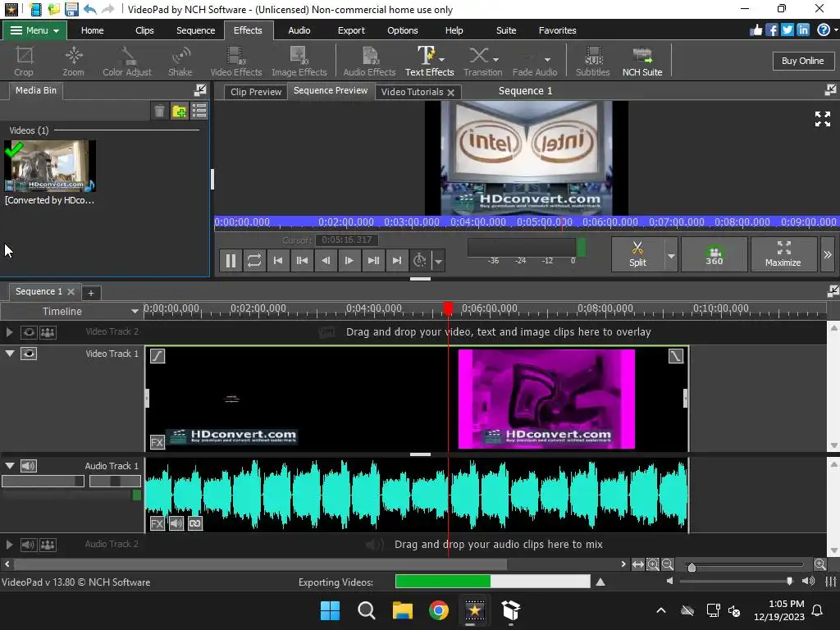Select the converted video thumbnail
This screenshot has height=630, width=840.
(50, 166)
